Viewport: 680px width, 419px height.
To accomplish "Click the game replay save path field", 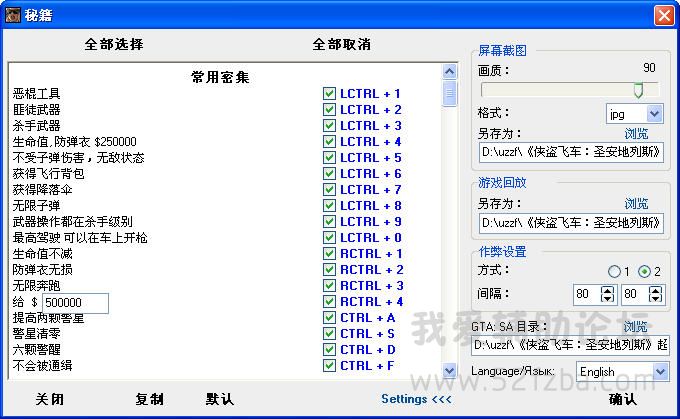I will tap(571, 223).
